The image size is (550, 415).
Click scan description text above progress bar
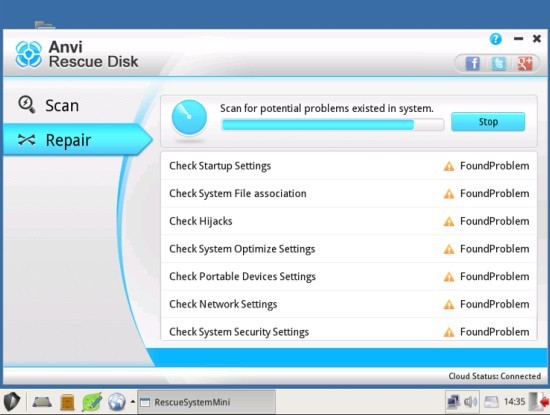327,108
